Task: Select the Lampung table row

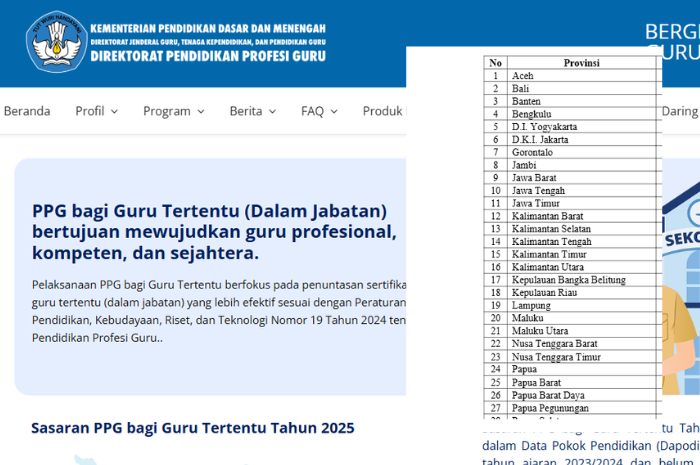Action: [570, 305]
